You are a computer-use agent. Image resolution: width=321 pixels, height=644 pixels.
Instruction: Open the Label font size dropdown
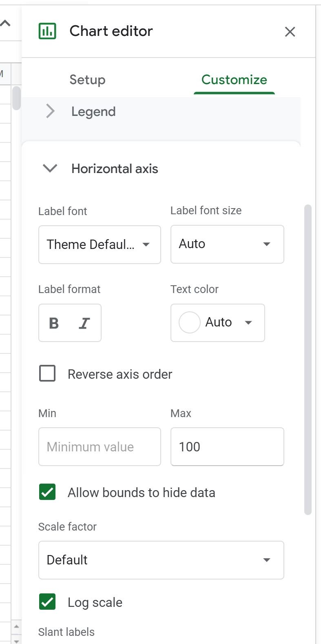click(227, 244)
